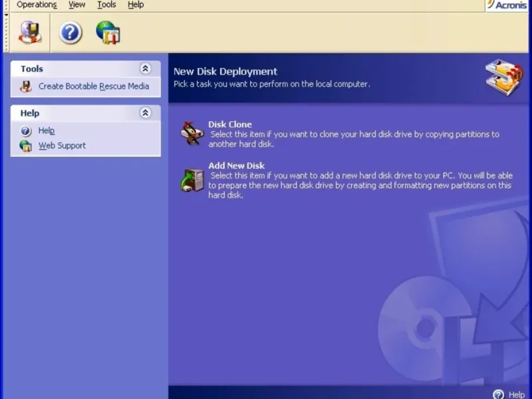Click the Disk Clone icon

click(x=192, y=133)
